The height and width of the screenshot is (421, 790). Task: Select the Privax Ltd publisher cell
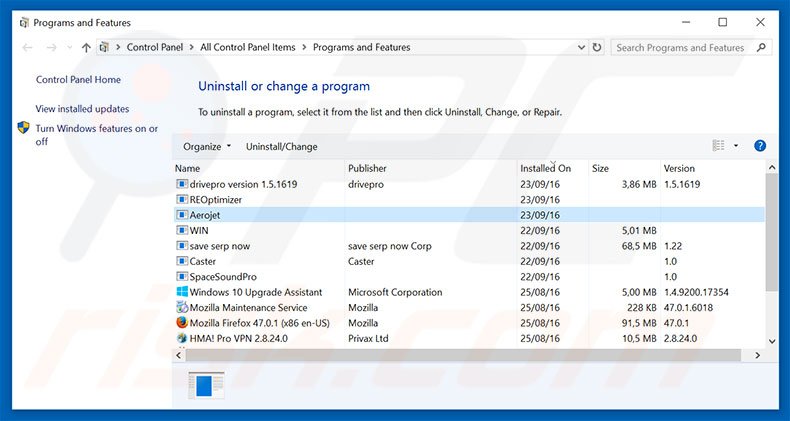[x=368, y=338]
